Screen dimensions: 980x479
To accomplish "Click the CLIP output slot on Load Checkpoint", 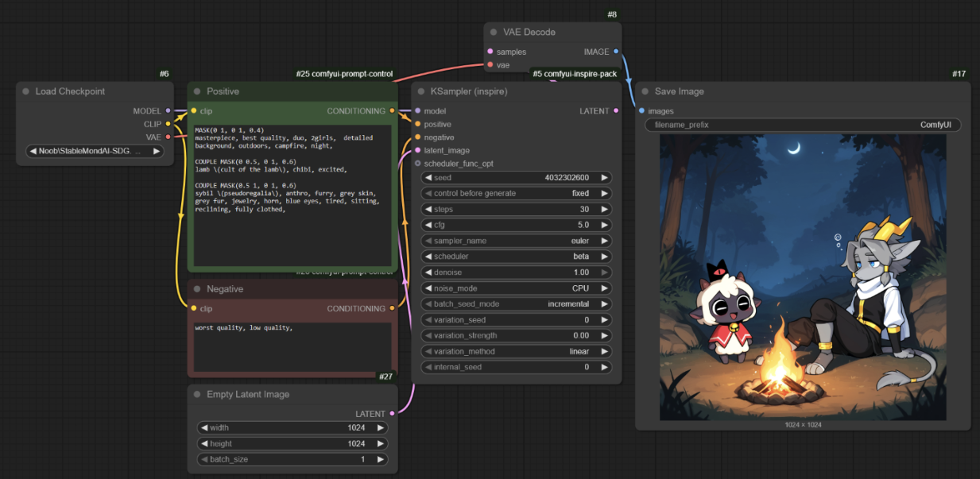I will point(168,124).
